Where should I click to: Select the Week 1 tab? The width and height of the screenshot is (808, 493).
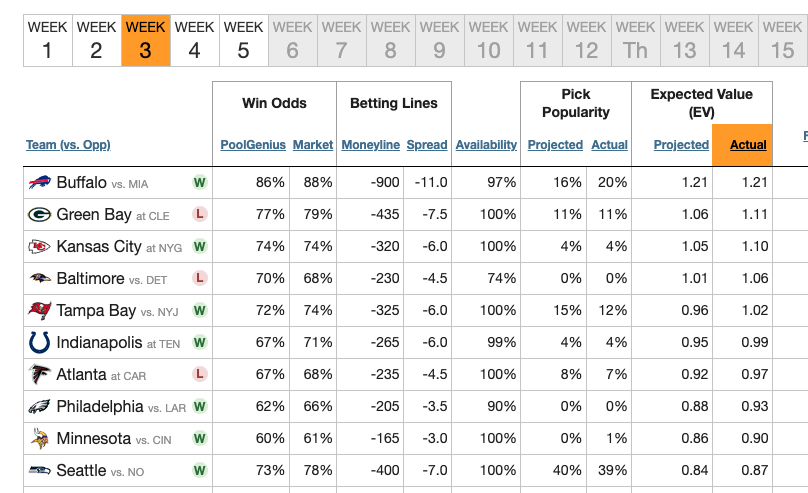point(48,40)
